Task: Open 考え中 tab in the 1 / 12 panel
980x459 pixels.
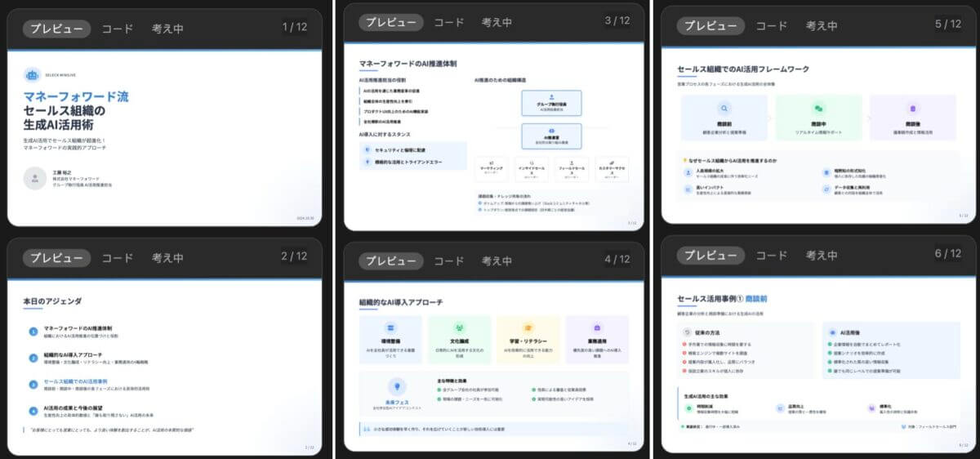Action: pyautogui.click(x=167, y=29)
